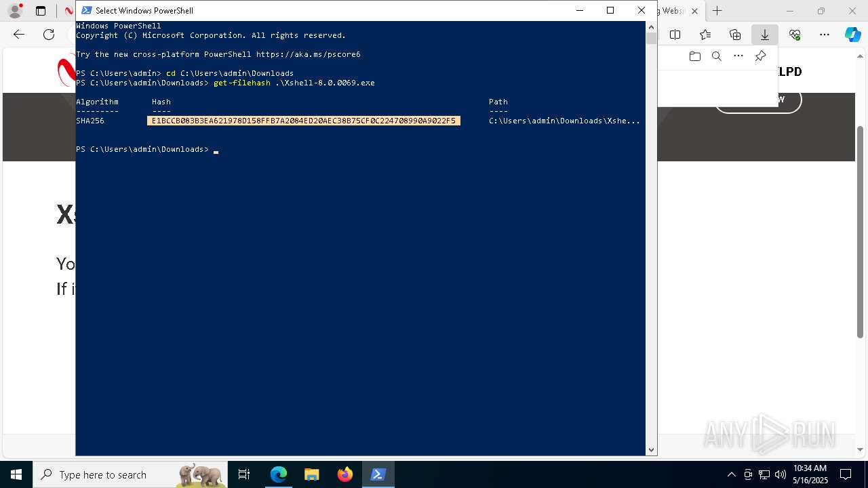This screenshot has width=868, height=488.
Task: Click the get-filehash command text
Action: point(241,83)
